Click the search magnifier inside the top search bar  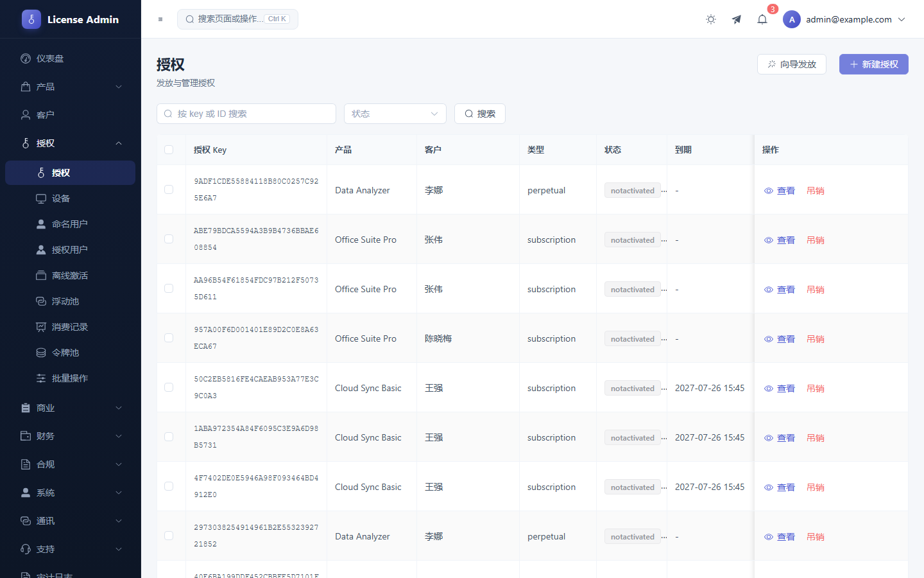(190, 19)
